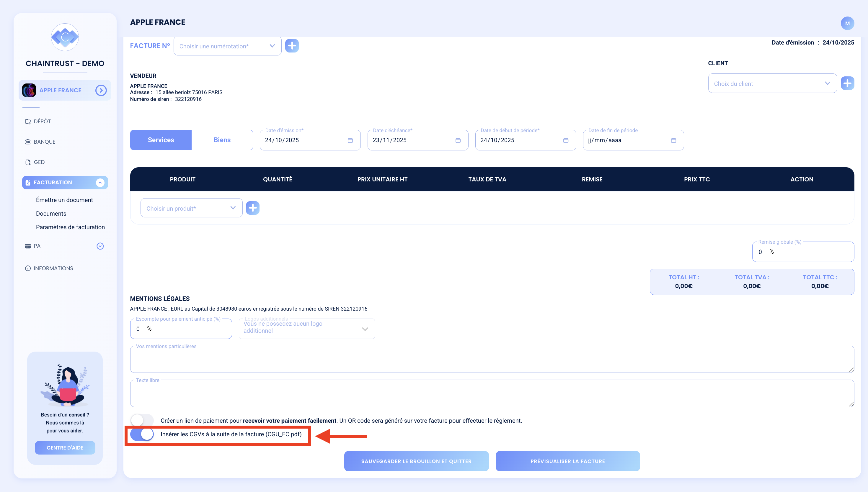Viewport: 868px width, 492px height.
Task: Open the Banque section
Action: (x=44, y=142)
